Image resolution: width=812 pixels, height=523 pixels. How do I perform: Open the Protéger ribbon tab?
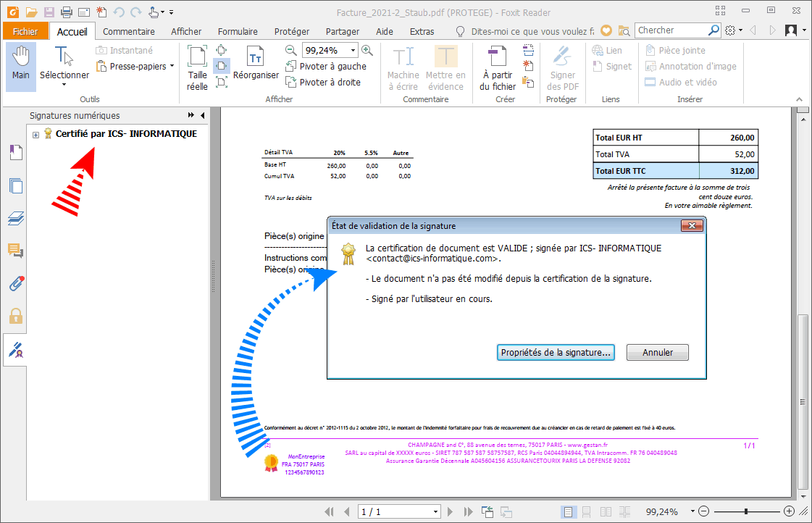pyautogui.click(x=291, y=31)
